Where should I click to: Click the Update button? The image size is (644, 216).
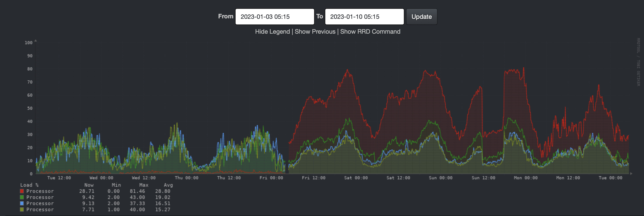point(422,17)
